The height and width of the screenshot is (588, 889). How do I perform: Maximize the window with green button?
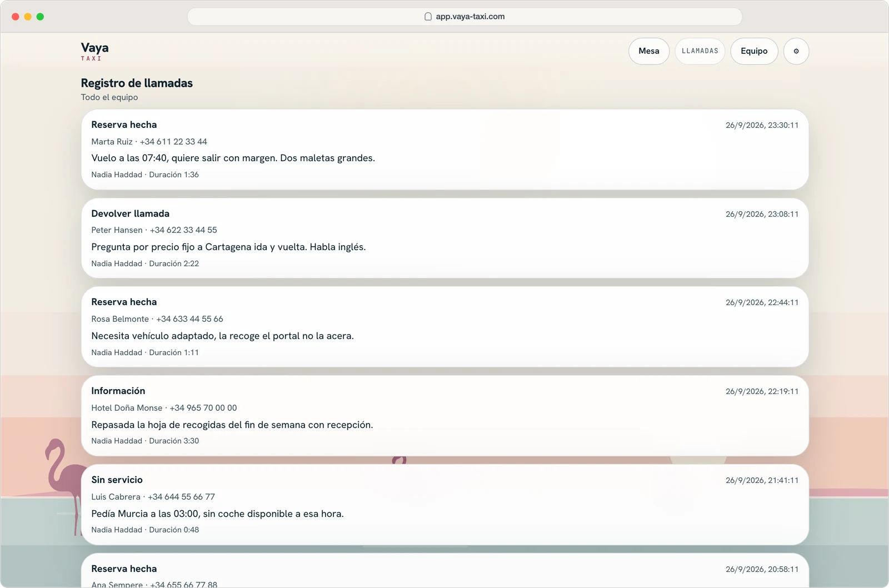tap(40, 17)
